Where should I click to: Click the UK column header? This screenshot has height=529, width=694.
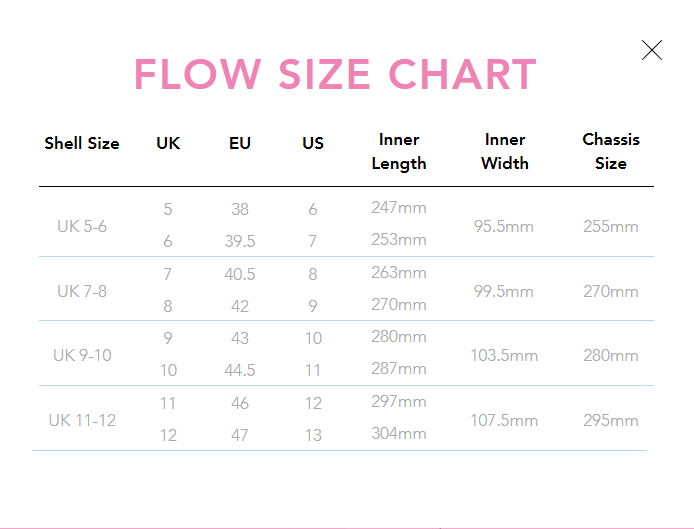pos(168,144)
